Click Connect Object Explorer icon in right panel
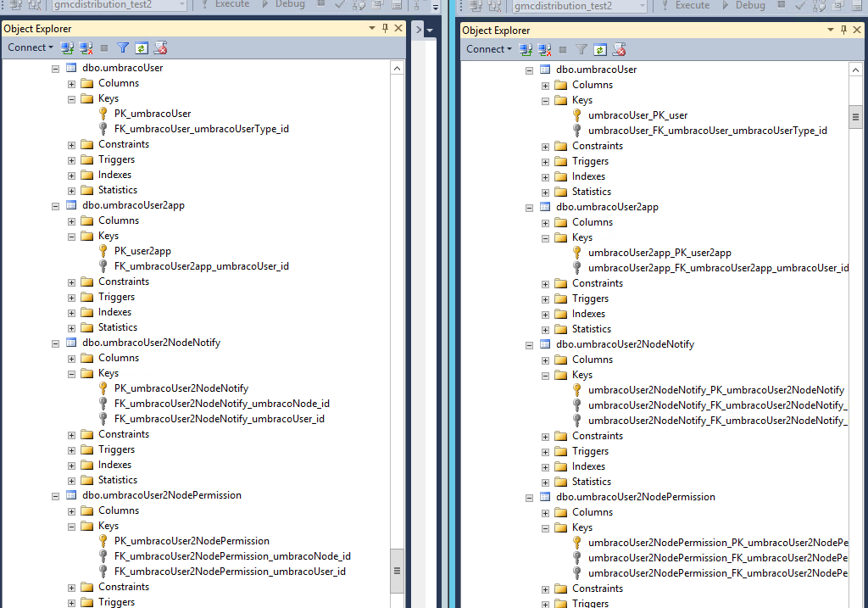 [x=526, y=50]
